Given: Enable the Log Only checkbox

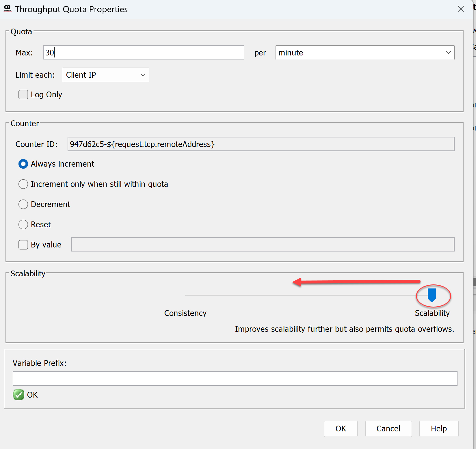Looking at the screenshot, I should click(23, 95).
